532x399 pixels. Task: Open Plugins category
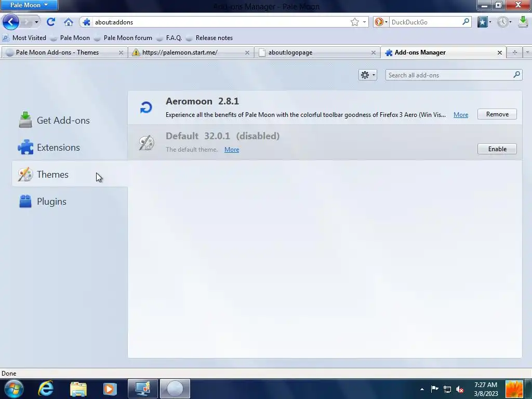(x=70, y=202)
